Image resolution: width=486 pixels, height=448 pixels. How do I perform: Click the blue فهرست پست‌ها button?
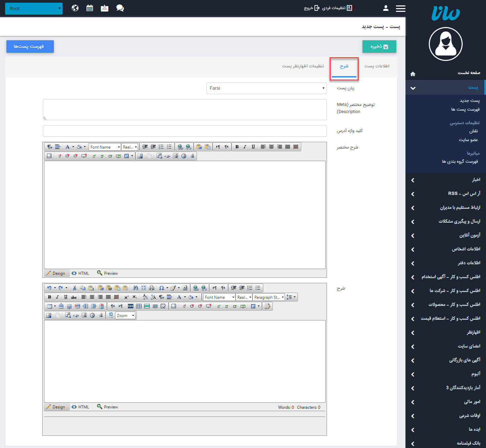click(30, 46)
